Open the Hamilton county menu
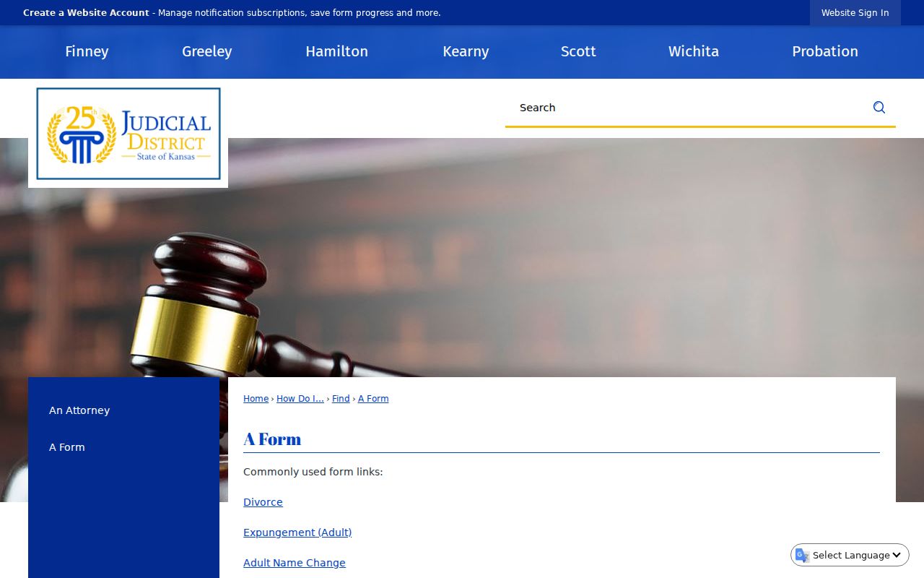The image size is (924, 578). point(336,51)
